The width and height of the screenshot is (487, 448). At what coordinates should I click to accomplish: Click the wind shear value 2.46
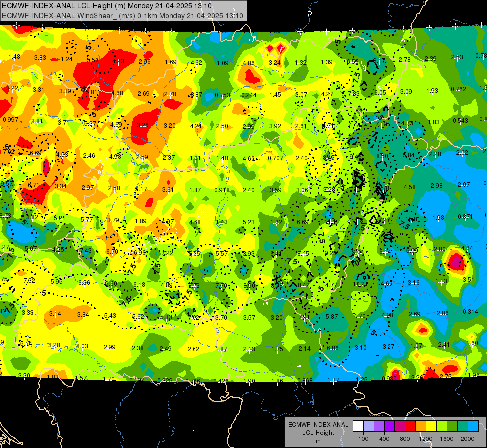point(89,156)
